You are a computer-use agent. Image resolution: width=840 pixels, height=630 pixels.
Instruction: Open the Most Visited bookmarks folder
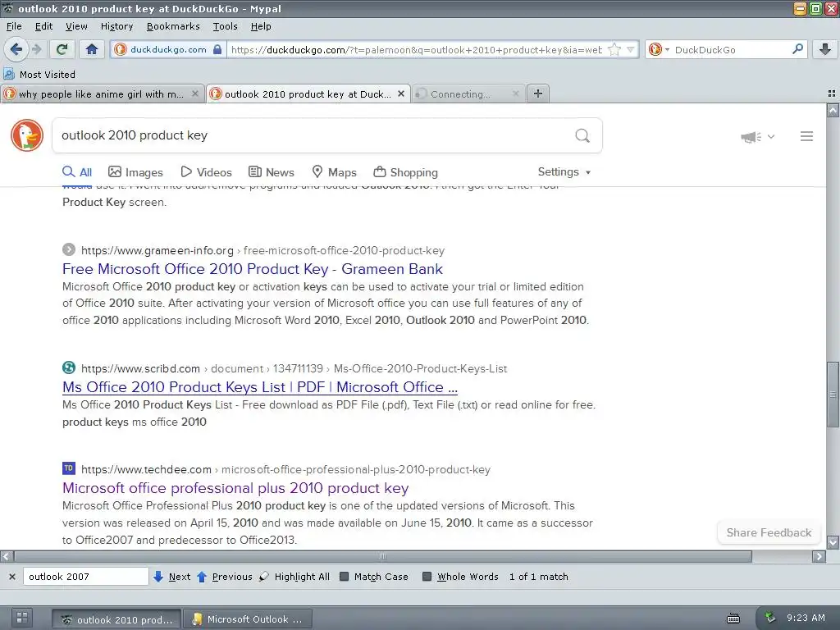click(39, 75)
